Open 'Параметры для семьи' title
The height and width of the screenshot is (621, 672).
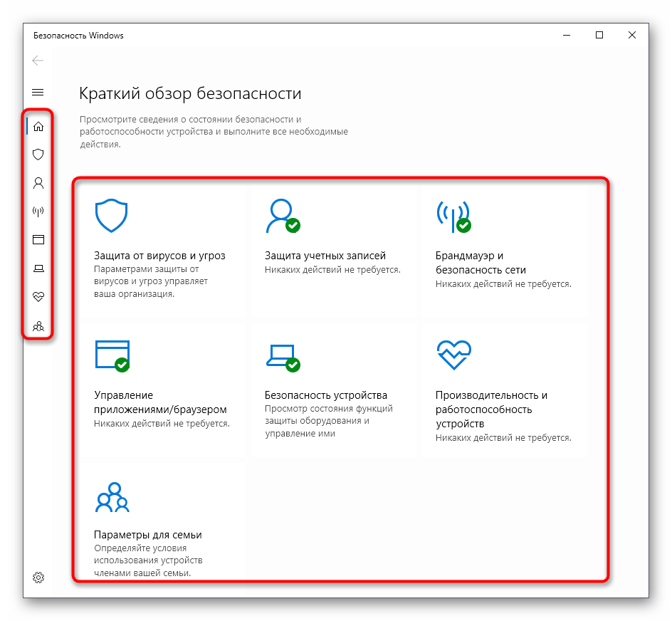coord(148,535)
